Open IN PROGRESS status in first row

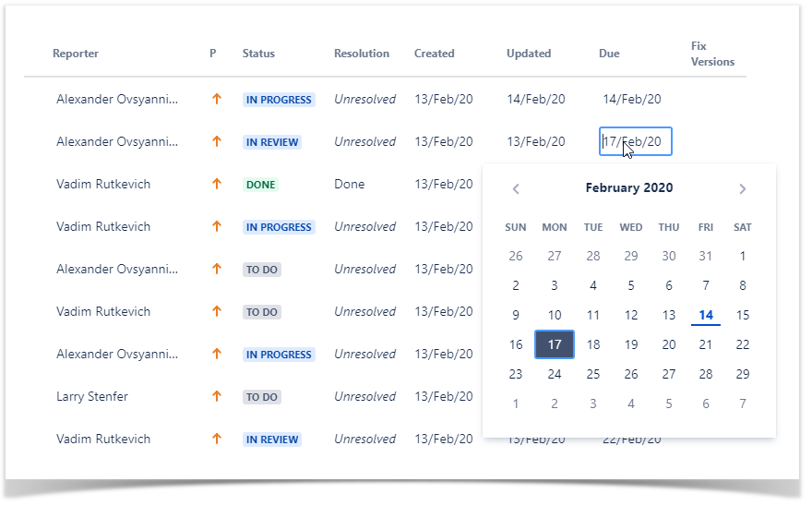pos(279,100)
